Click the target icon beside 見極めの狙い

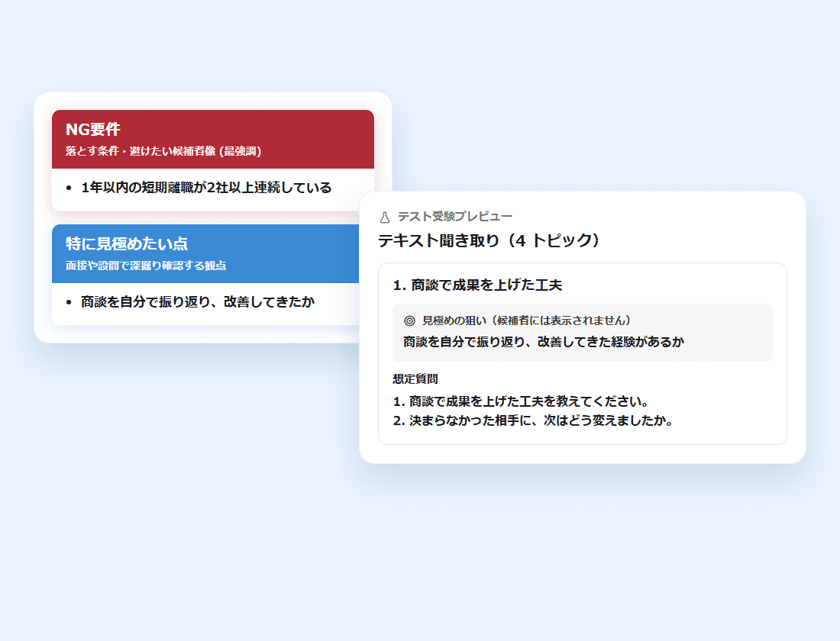[x=409, y=320]
